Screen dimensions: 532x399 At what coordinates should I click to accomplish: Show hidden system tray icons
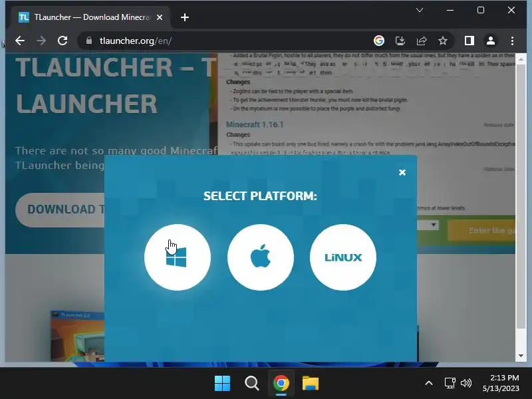click(x=429, y=384)
